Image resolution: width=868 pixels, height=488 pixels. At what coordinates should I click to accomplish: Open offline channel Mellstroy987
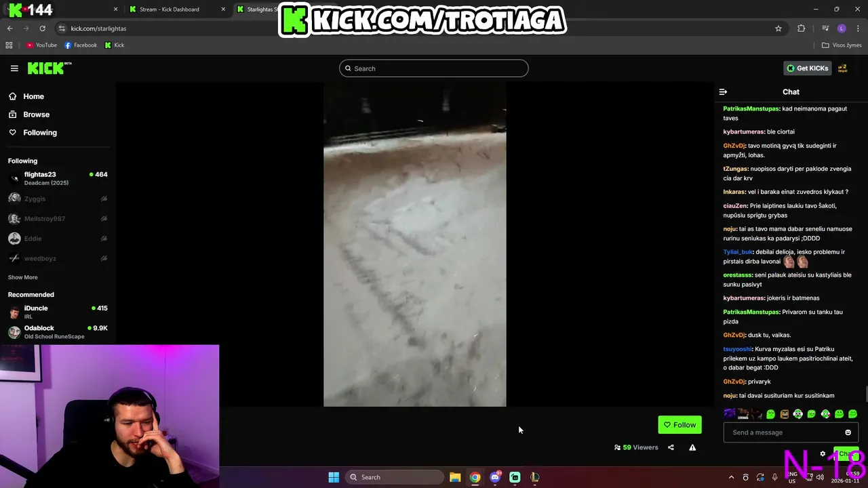coord(58,219)
